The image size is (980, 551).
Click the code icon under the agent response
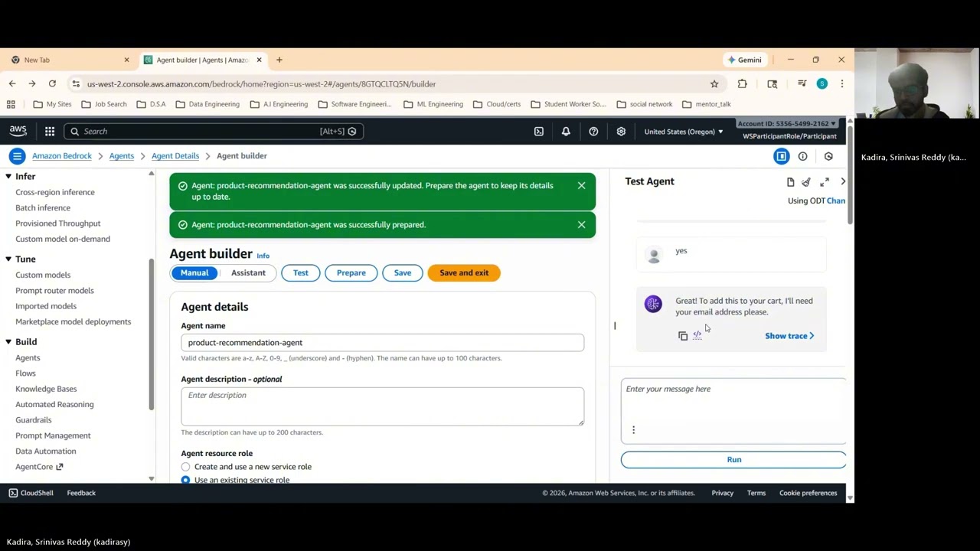click(697, 335)
